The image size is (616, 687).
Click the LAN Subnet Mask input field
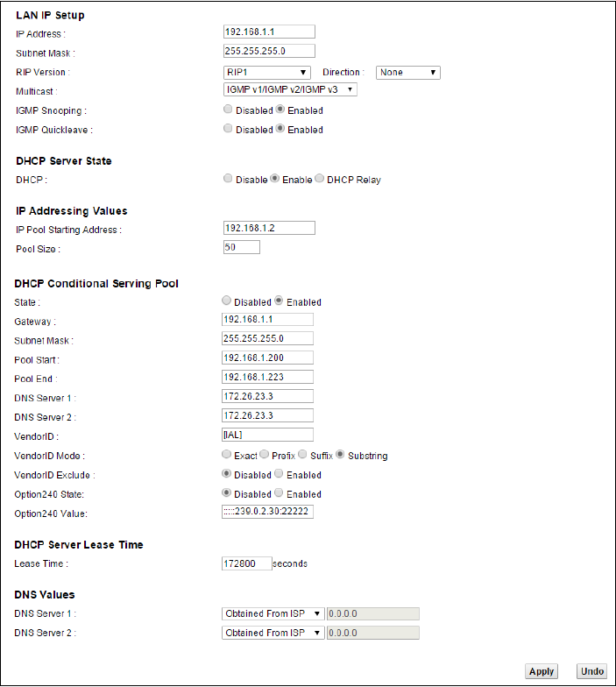click(269, 51)
